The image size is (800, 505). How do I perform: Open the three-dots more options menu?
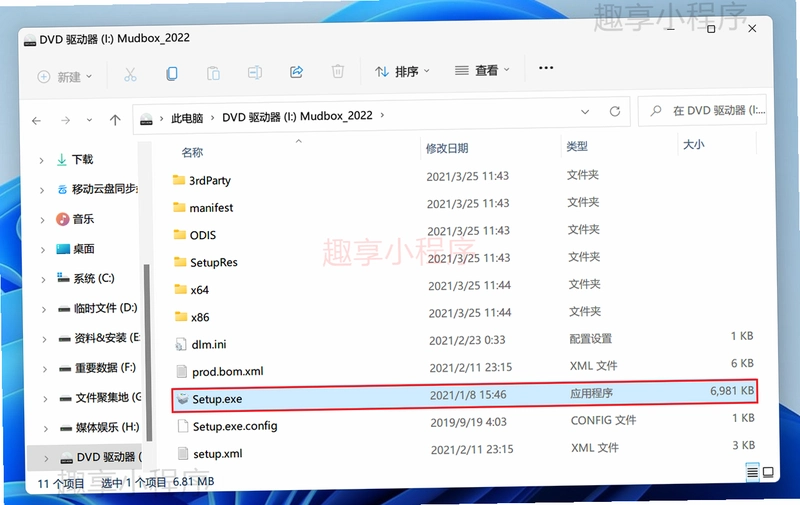click(x=546, y=68)
